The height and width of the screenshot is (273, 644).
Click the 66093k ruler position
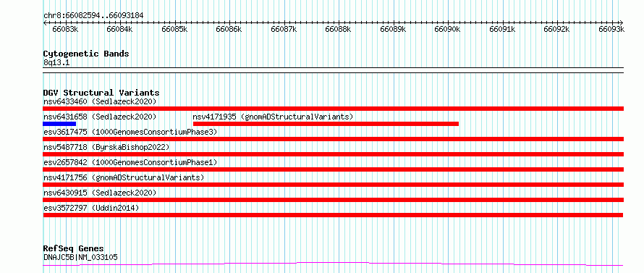click(x=611, y=29)
